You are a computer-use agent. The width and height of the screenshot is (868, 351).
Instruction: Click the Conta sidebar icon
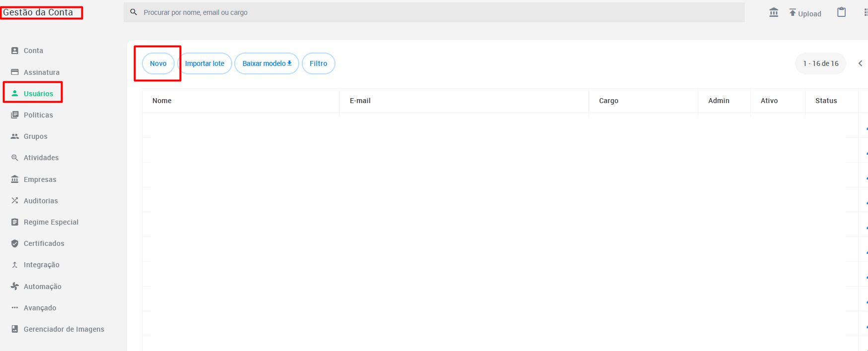[15, 51]
